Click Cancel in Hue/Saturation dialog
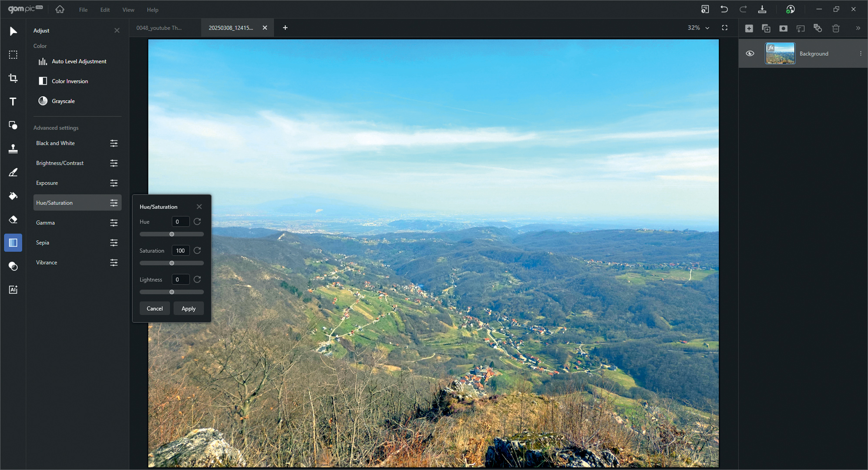Viewport: 868px width, 470px height. tap(155, 309)
